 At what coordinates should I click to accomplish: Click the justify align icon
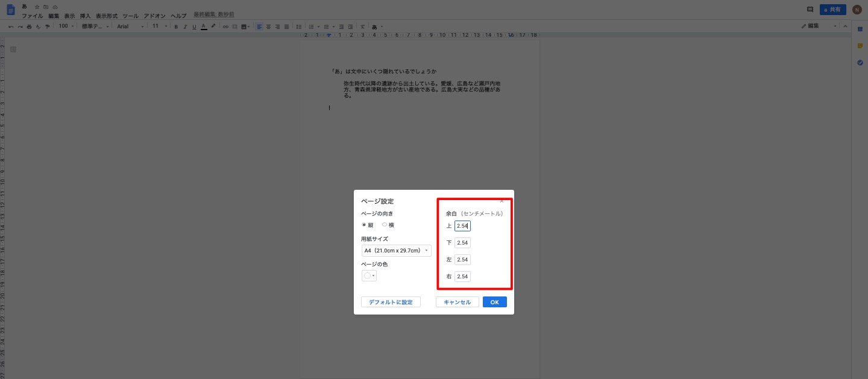(x=286, y=27)
